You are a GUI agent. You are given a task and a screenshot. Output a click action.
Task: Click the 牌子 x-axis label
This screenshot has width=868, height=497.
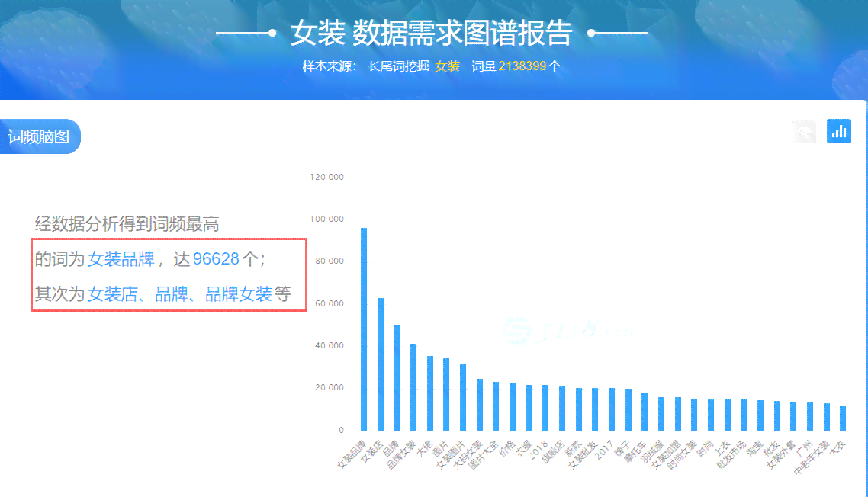pos(622,447)
